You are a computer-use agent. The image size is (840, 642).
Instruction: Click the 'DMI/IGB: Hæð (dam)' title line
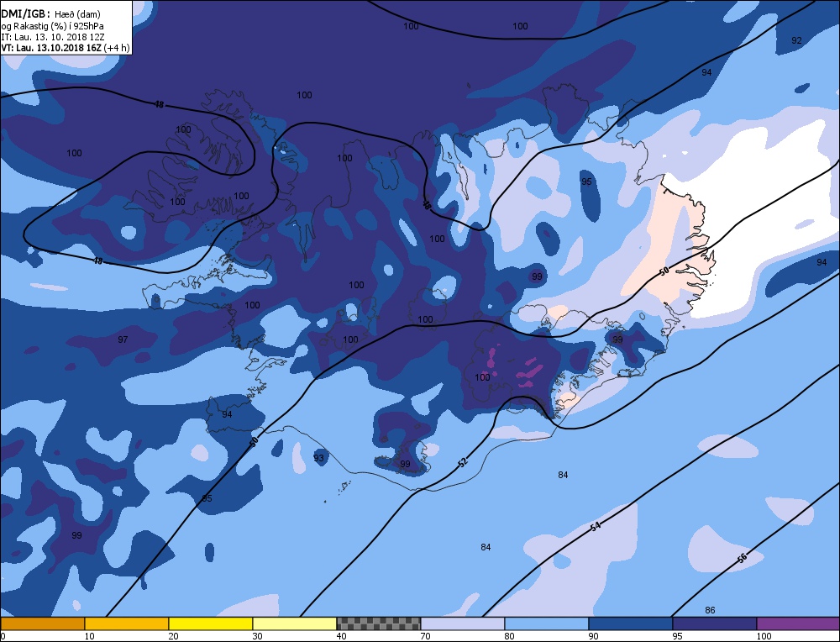click(x=51, y=14)
